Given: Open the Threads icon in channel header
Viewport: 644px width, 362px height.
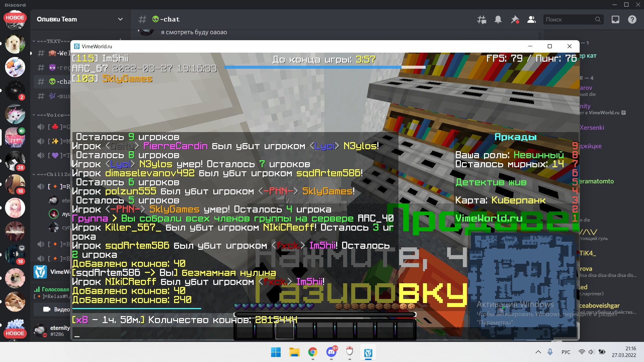Looking at the screenshot, I should pos(482,19).
